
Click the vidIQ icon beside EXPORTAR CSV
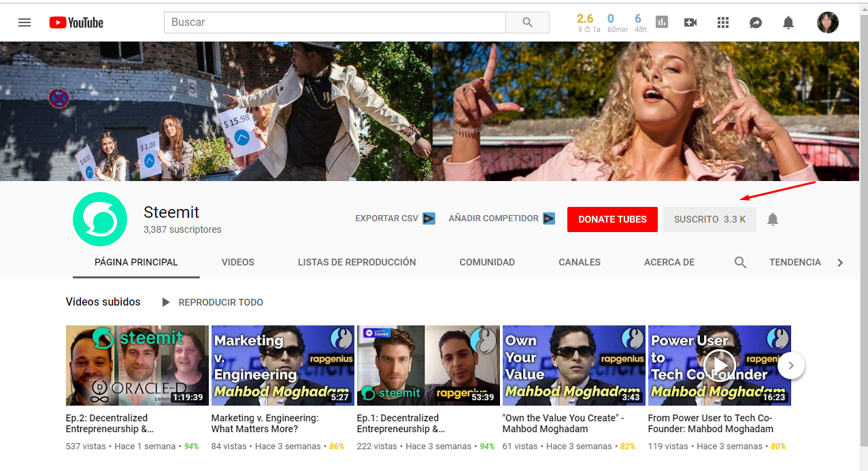tap(429, 218)
